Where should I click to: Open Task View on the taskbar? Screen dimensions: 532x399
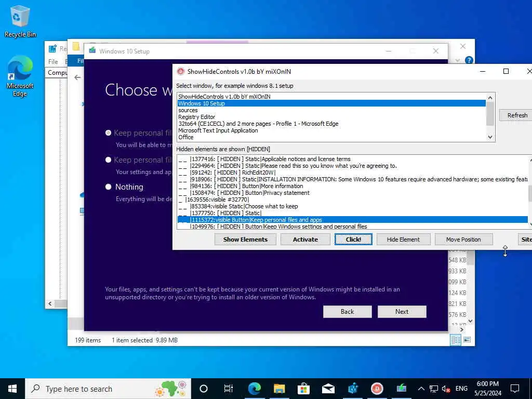click(x=229, y=389)
